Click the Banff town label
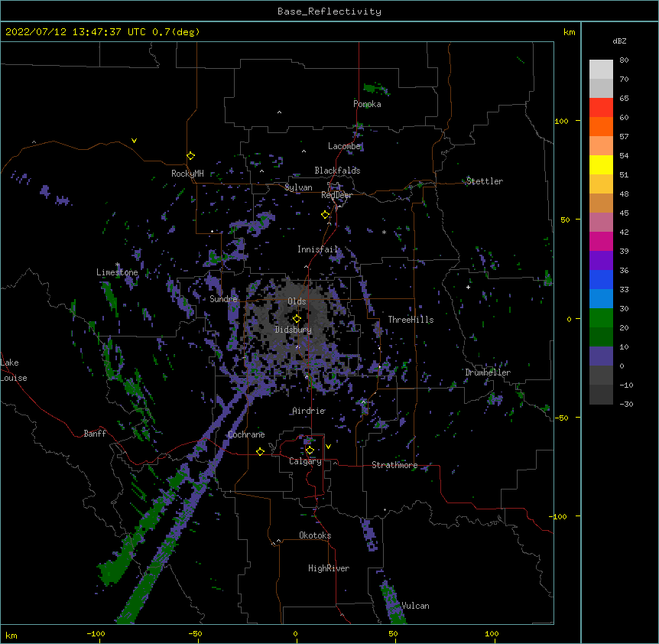 [x=95, y=434]
